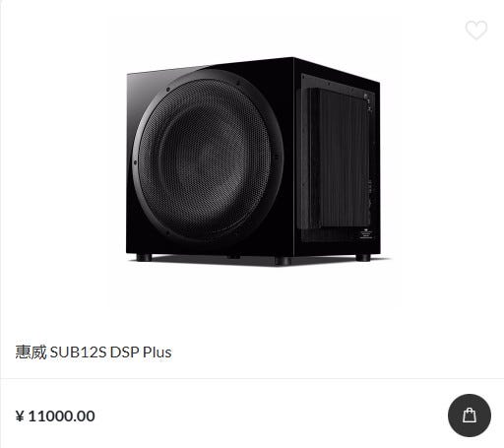Favorite this product with the heart outline
Screen dimensions: 504x448
(x=476, y=30)
